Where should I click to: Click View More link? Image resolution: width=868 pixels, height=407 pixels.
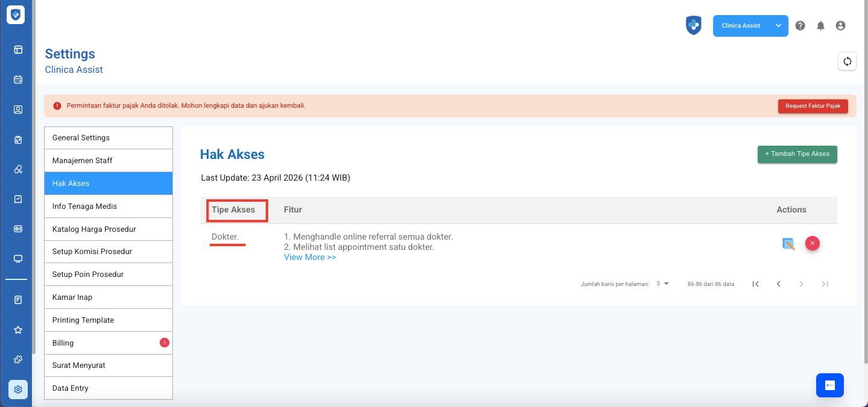click(310, 258)
